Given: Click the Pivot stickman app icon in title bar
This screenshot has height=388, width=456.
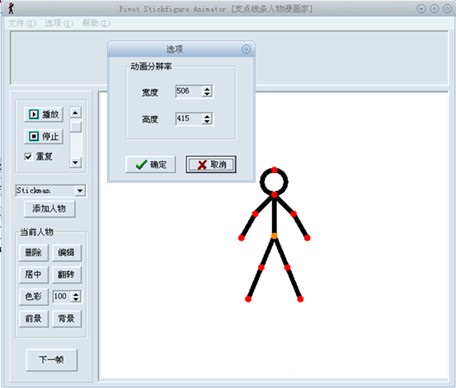Looking at the screenshot, I should (x=11, y=8).
